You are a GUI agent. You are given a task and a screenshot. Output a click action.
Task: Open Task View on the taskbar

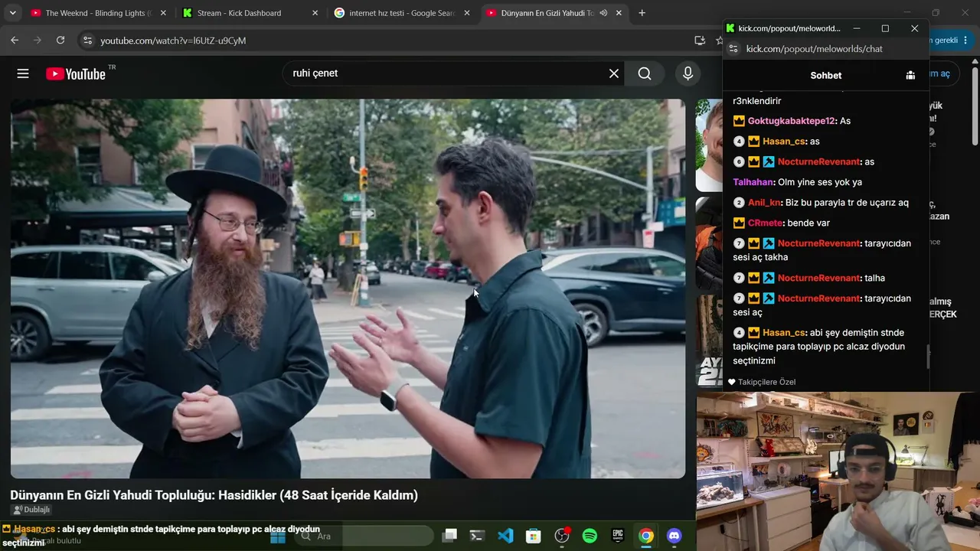(449, 536)
